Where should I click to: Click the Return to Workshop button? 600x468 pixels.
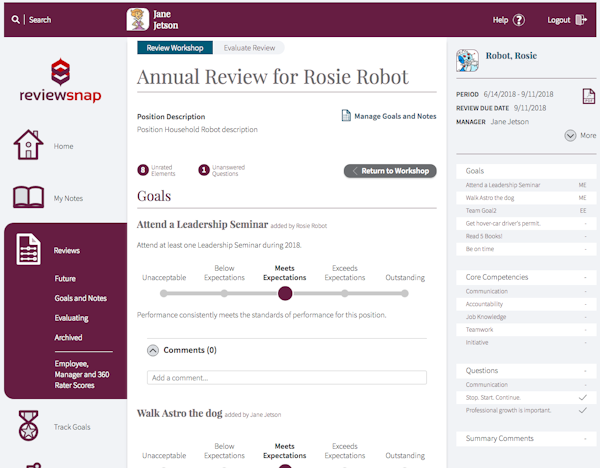click(390, 171)
